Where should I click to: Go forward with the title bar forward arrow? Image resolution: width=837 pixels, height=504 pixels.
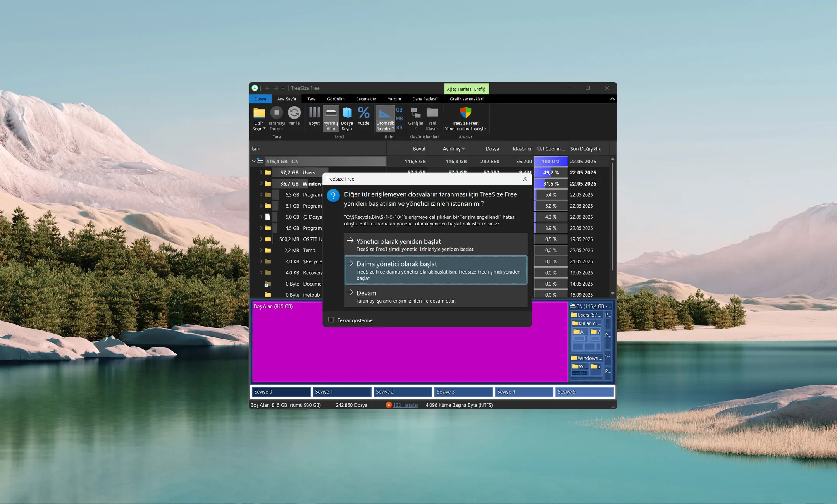[276, 88]
